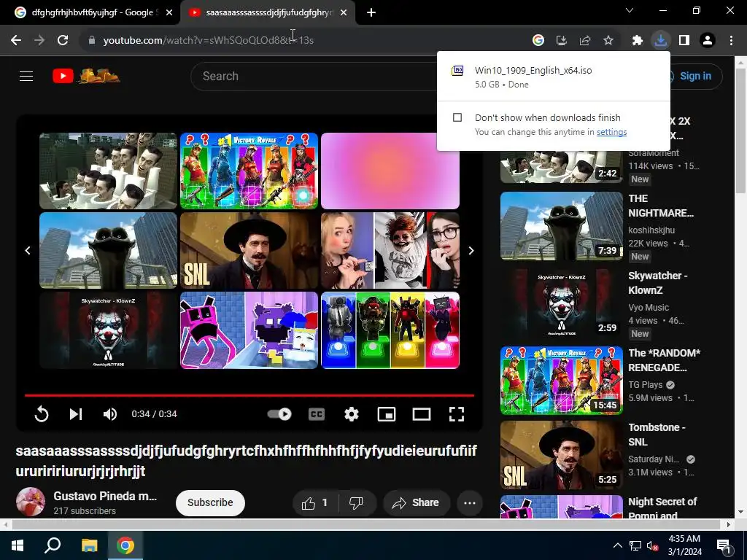Open Win10_1909_English_x64.iso download

554,77
